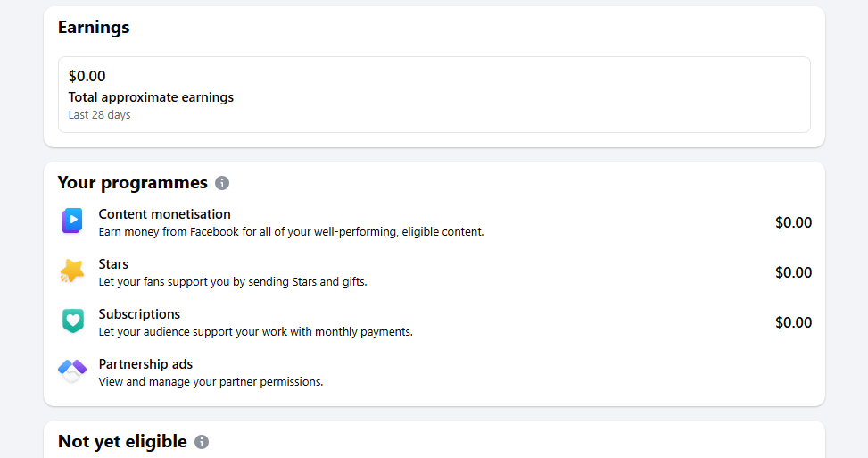Image resolution: width=868 pixels, height=458 pixels.
Task: Open the Partnership ads programme
Action: (145, 364)
